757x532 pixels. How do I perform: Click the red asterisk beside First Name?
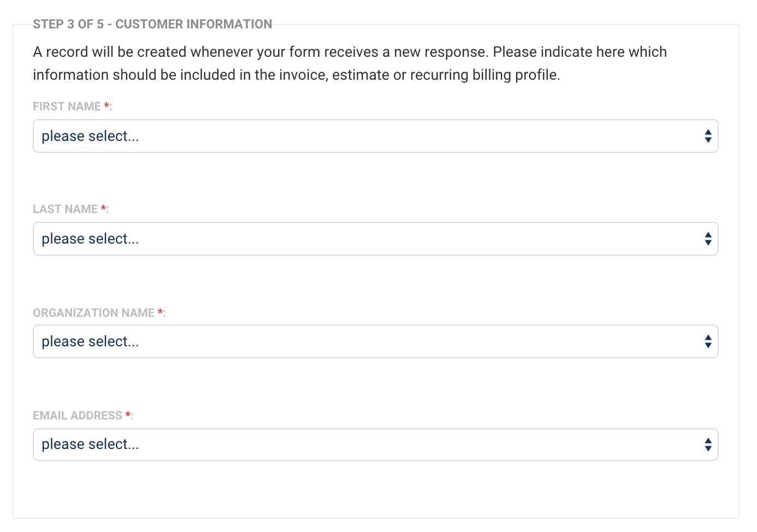(x=107, y=106)
